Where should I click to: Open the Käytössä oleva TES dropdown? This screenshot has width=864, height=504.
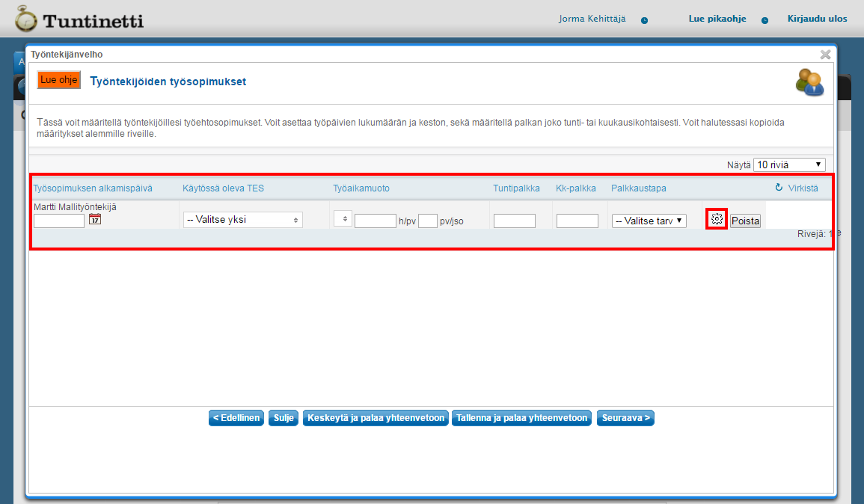[x=242, y=220]
